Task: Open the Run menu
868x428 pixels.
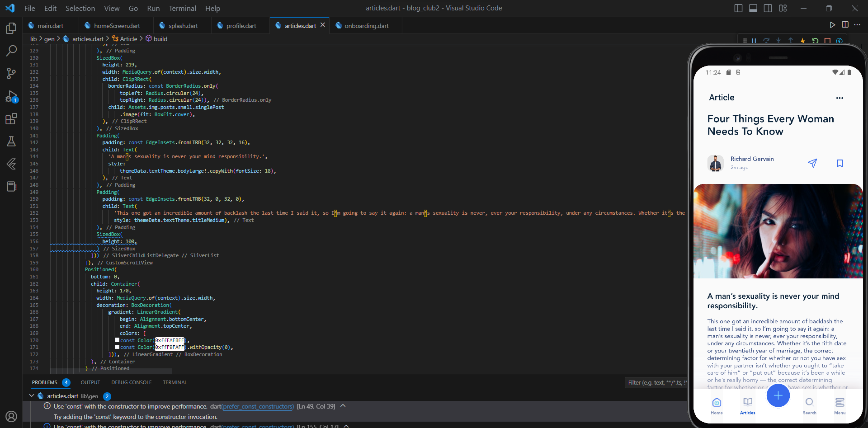Action: coord(153,8)
